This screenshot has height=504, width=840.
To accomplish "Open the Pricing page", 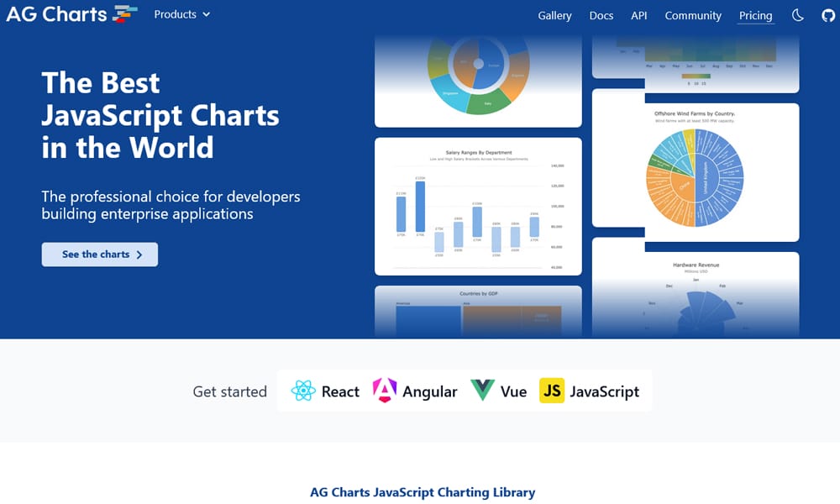I will [755, 15].
